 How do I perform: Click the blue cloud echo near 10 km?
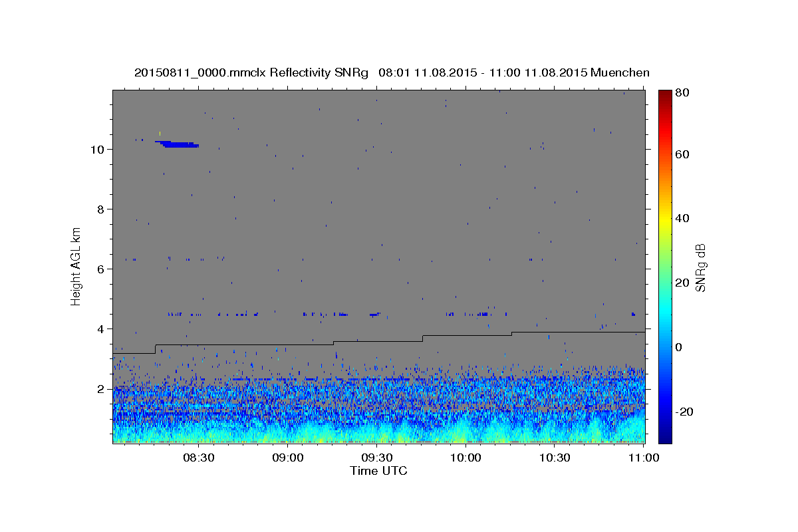coord(178,144)
